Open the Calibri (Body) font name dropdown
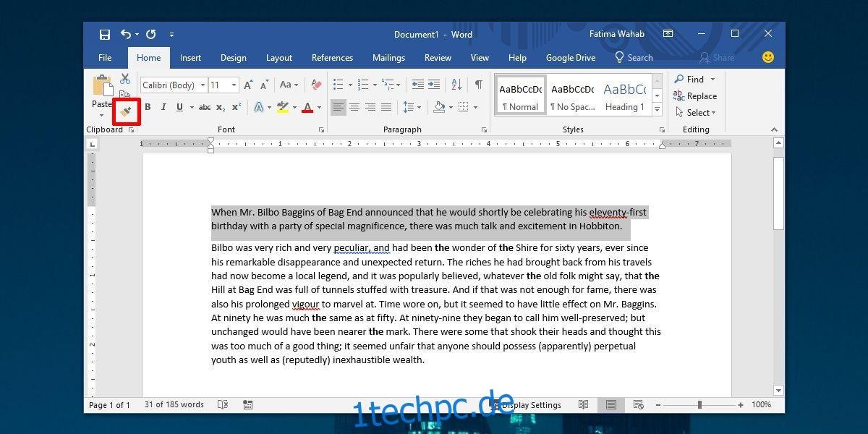 [x=203, y=85]
